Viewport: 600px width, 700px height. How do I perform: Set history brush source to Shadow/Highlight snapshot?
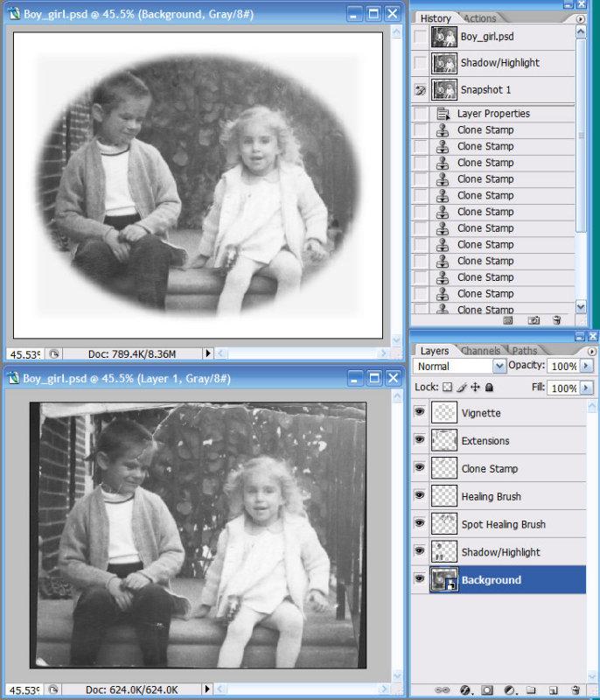point(420,63)
